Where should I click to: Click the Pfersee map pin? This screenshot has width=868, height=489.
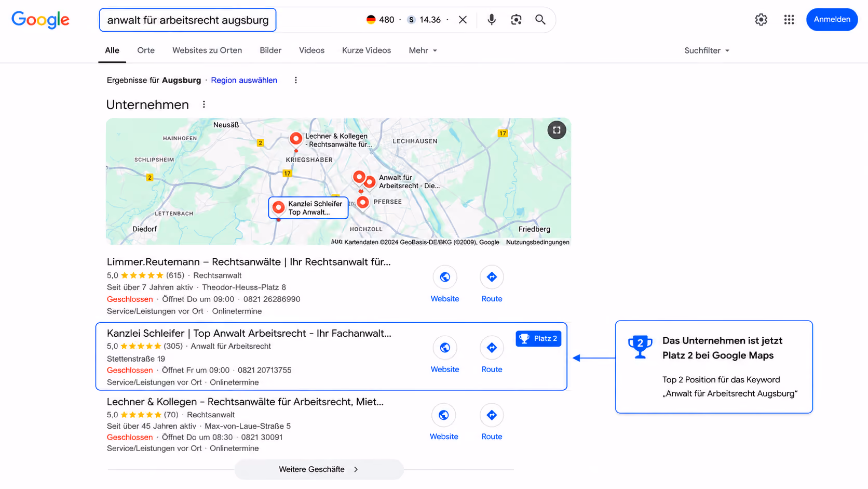363,202
